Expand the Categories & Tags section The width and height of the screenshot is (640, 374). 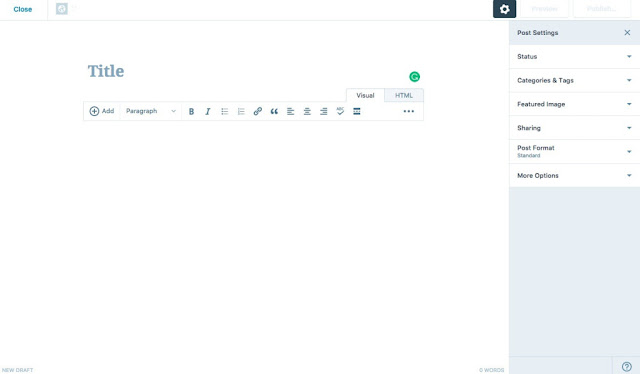574,80
